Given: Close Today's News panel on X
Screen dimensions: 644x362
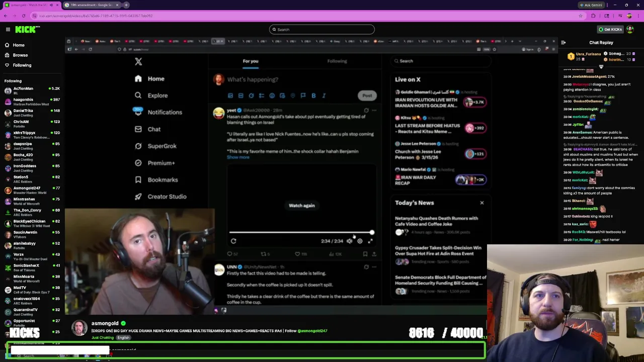Looking at the screenshot, I should [x=481, y=203].
